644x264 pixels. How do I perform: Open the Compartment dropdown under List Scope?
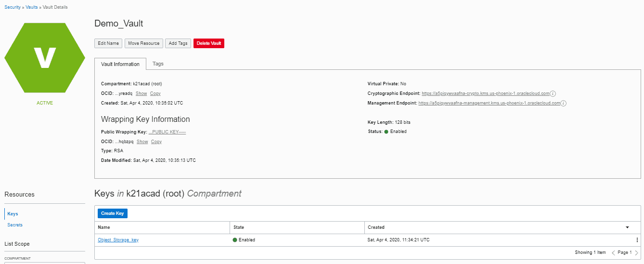point(45,262)
